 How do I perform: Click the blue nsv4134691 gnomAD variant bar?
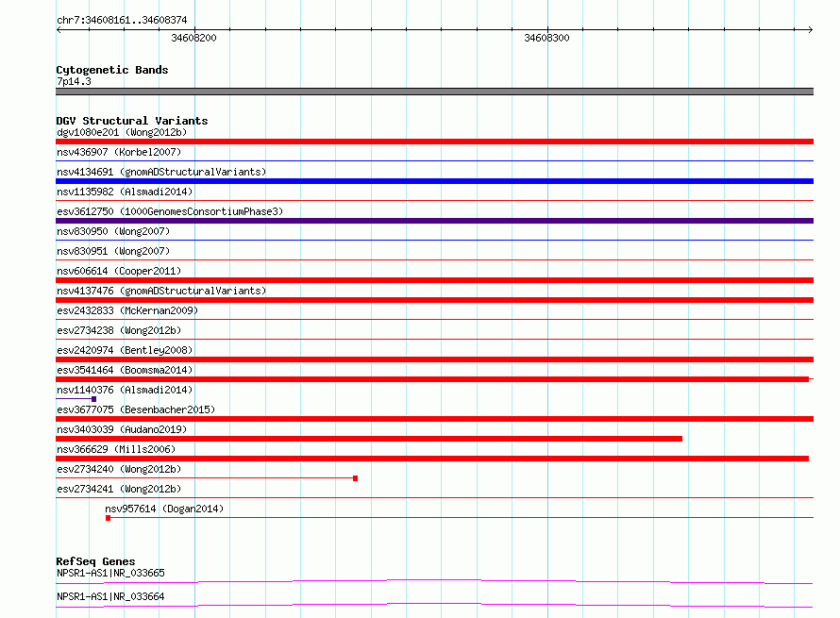(x=434, y=181)
